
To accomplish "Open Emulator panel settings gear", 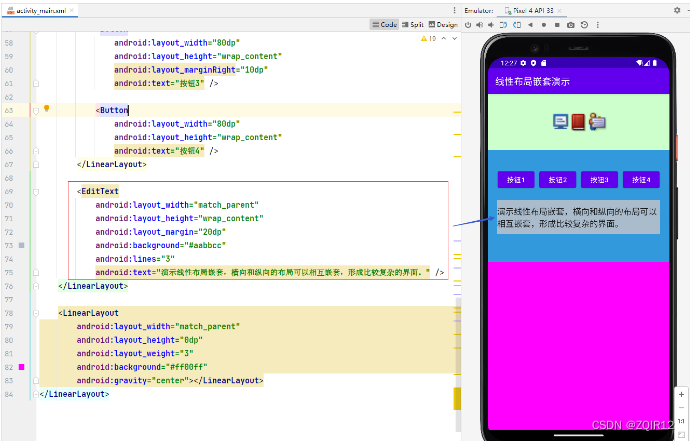I will (677, 10).
